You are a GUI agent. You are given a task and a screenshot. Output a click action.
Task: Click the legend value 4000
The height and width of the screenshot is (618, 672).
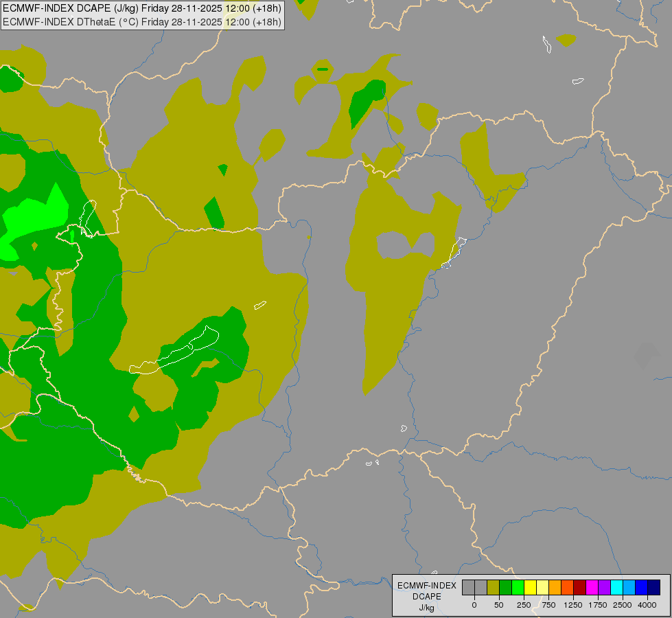coord(647,605)
